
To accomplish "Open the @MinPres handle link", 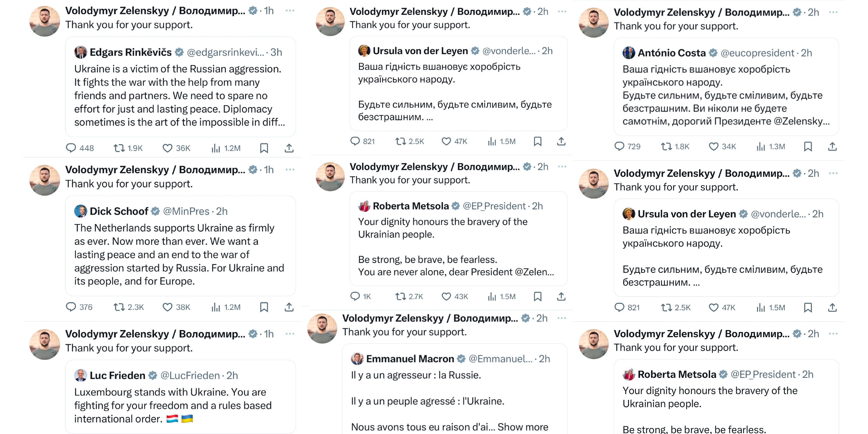I will [x=186, y=211].
